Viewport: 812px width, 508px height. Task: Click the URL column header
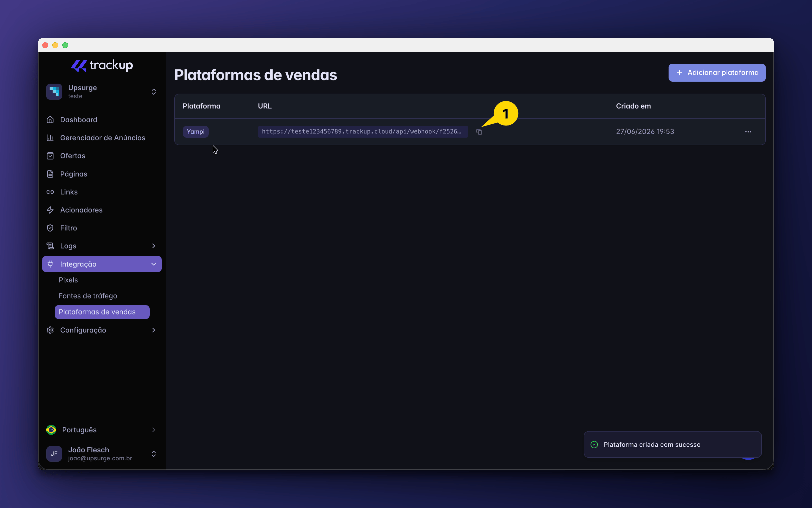[x=265, y=106]
